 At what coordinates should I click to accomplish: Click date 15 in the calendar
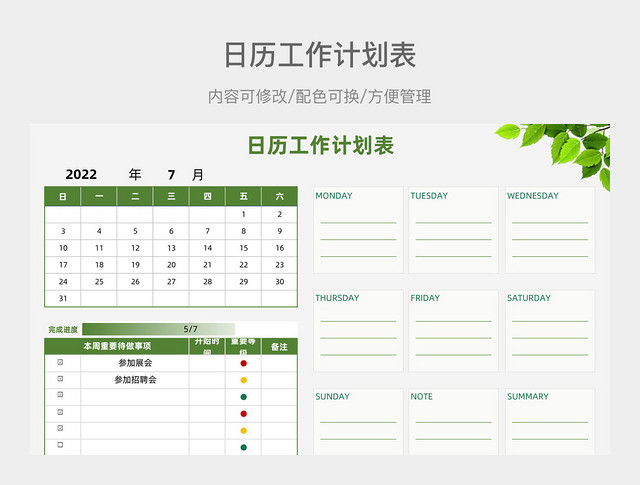244,248
